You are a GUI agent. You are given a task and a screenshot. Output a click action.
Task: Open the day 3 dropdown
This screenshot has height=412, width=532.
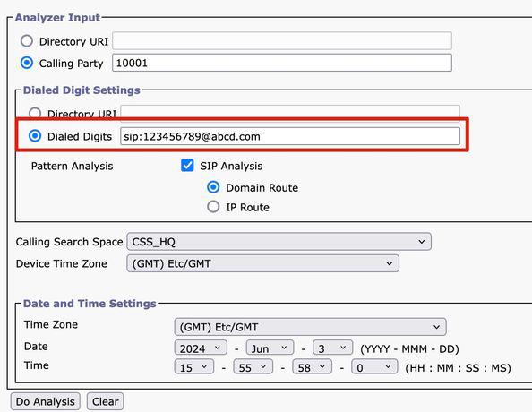(332, 348)
